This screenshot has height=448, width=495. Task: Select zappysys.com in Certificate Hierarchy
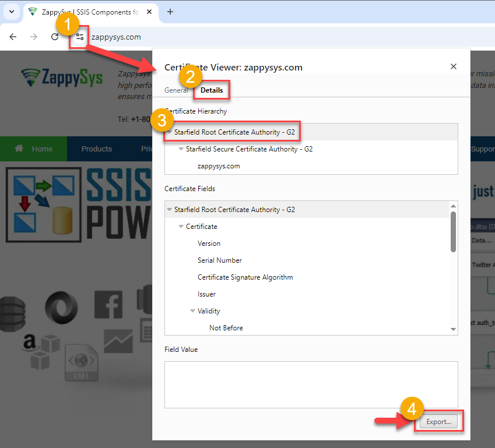coord(219,166)
